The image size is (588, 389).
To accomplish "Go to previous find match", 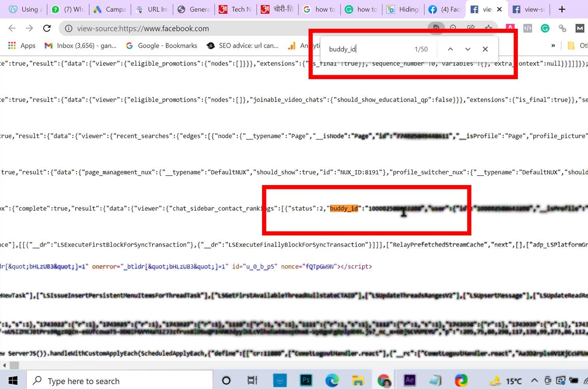I will point(450,49).
